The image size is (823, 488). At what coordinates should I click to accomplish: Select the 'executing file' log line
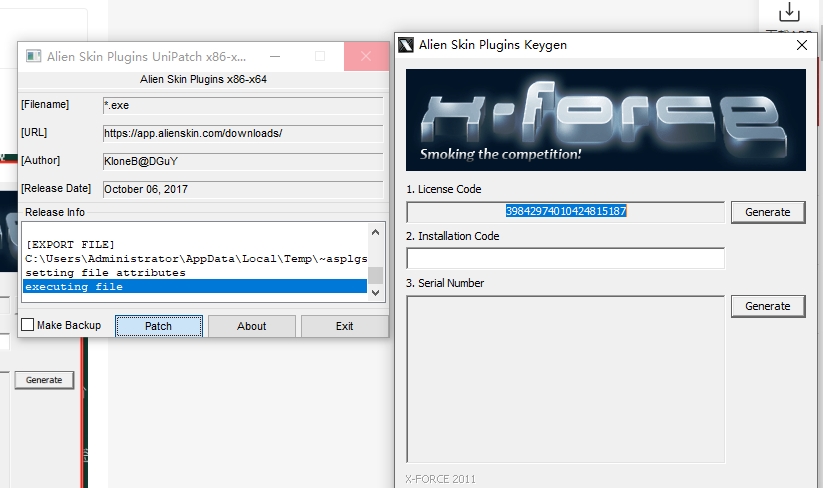click(195, 287)
